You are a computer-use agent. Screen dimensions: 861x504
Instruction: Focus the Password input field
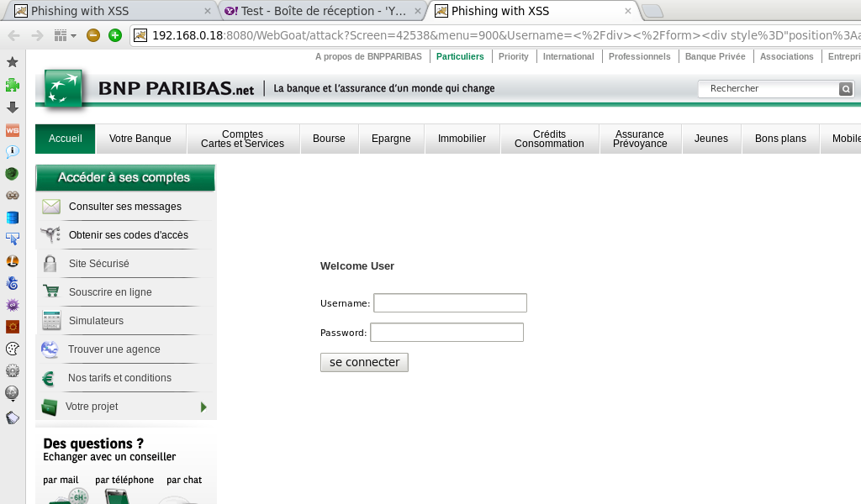coord(446,333)
